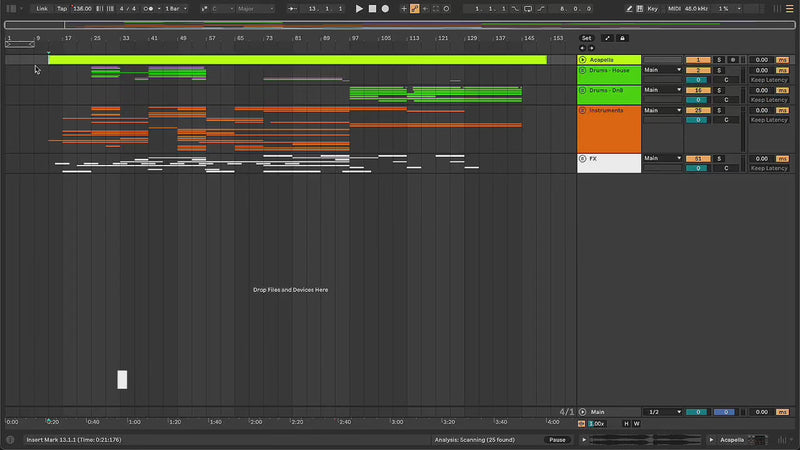The image size is (800, 450).
Task: Click the Acapella track play icon
Action: pos(582,60)
